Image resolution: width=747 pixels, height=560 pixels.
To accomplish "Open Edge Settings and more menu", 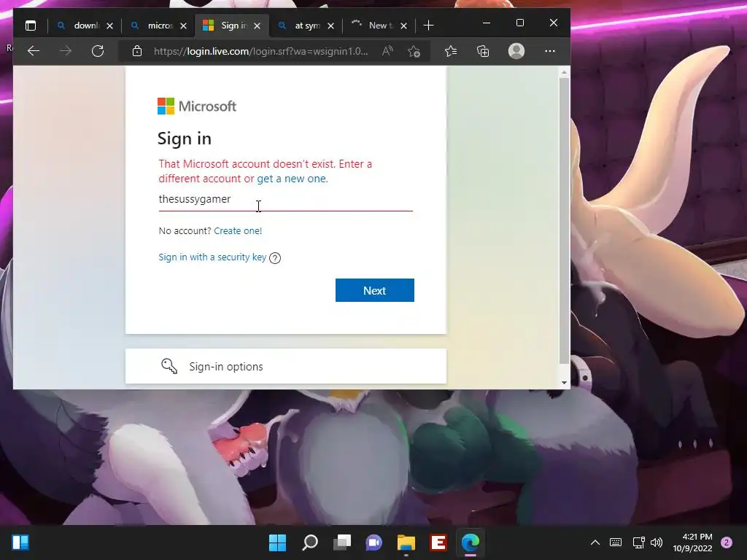I will click(x=550, y=51).
